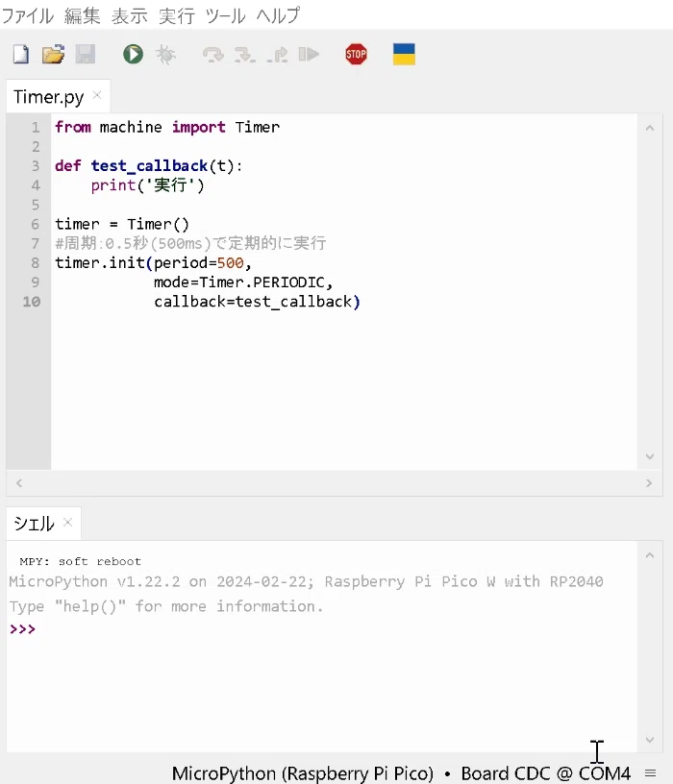Run the current script with the green play button
Viewport: 673px width, 784px height.
click(133, 54)
